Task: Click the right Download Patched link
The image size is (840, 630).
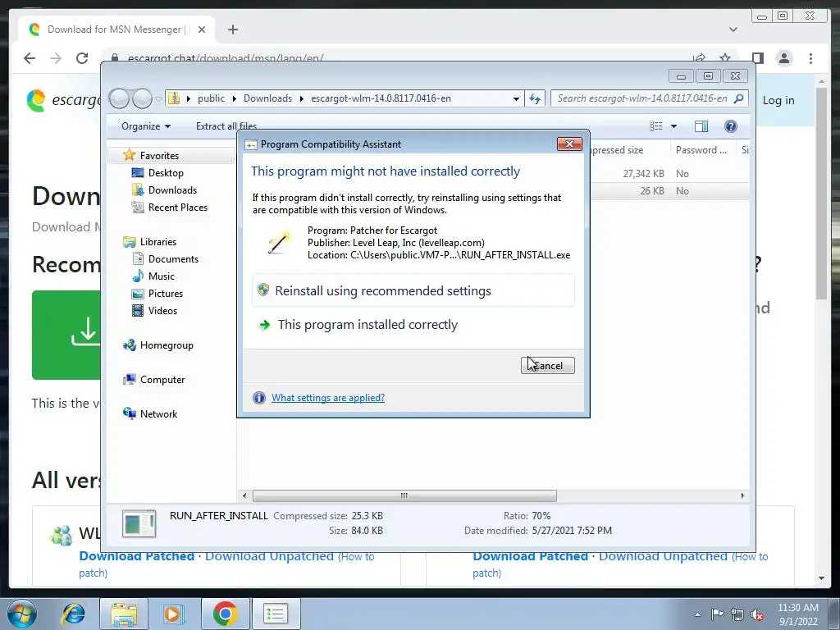Action: 530,556
